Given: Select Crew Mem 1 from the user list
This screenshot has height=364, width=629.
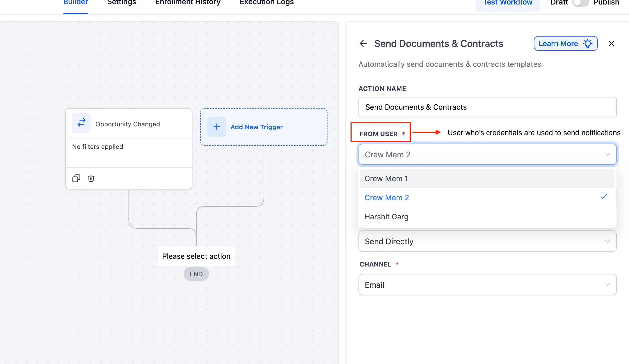Looking at the screenshot, I should (x=386, y=178).
